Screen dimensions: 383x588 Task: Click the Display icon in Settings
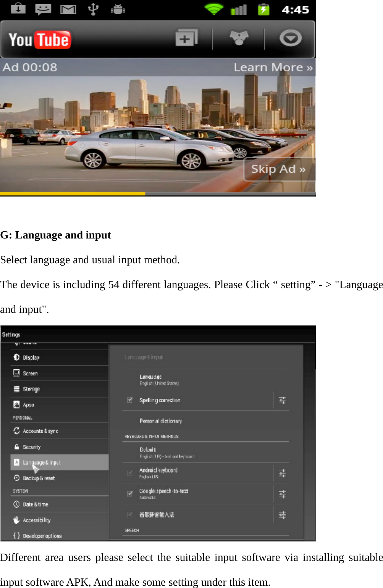[x=16, y=357]
